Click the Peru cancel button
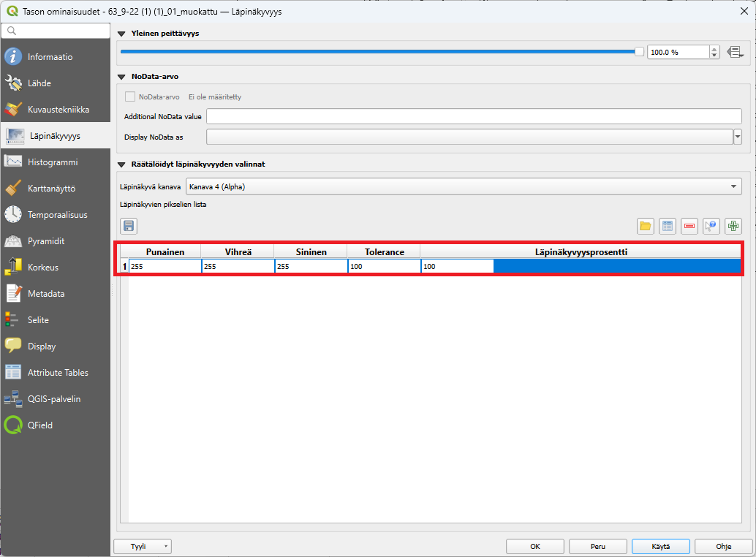The image size is (756, 557). 598,546
